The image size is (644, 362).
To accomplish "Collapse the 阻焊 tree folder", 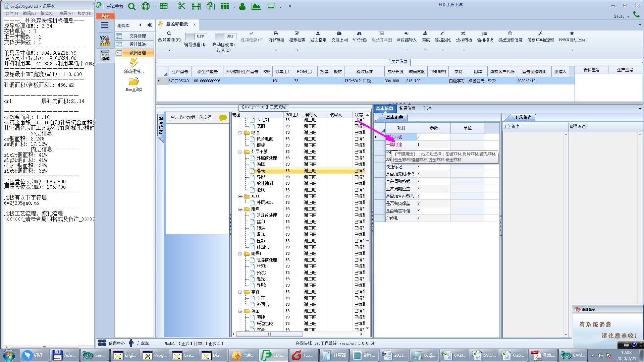I will click(x=240, y=209).
